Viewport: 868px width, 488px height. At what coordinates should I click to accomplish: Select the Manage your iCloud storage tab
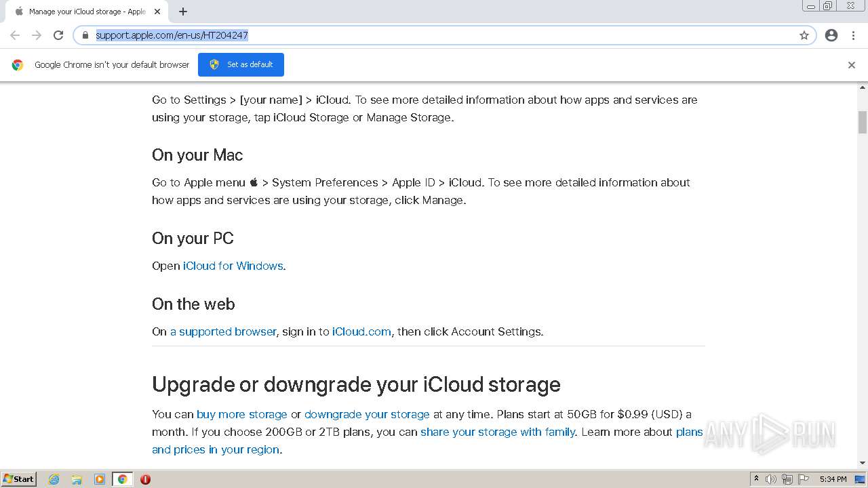pos(87,12)
